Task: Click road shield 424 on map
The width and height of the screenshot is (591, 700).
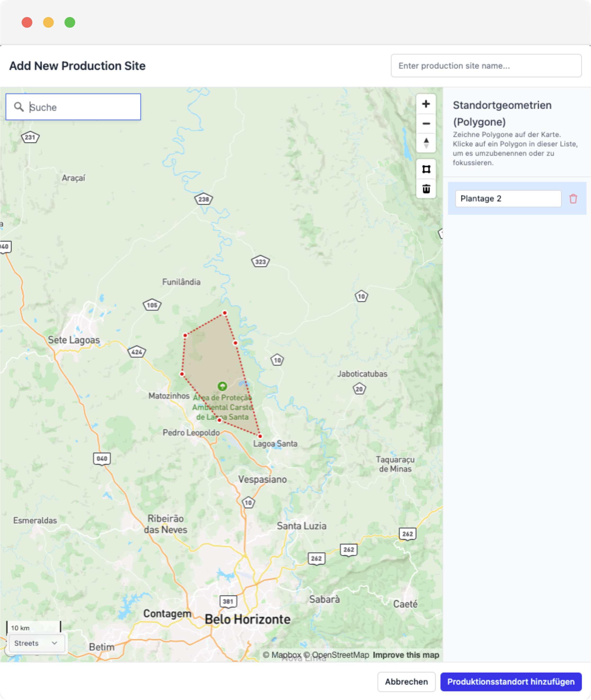Action: tap(137, 352)
